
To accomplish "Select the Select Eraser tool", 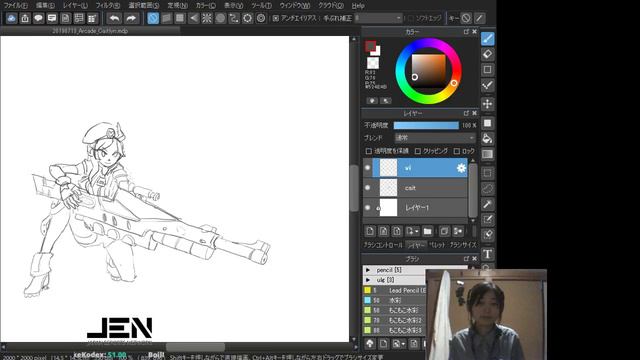I will tap(487, 235).
